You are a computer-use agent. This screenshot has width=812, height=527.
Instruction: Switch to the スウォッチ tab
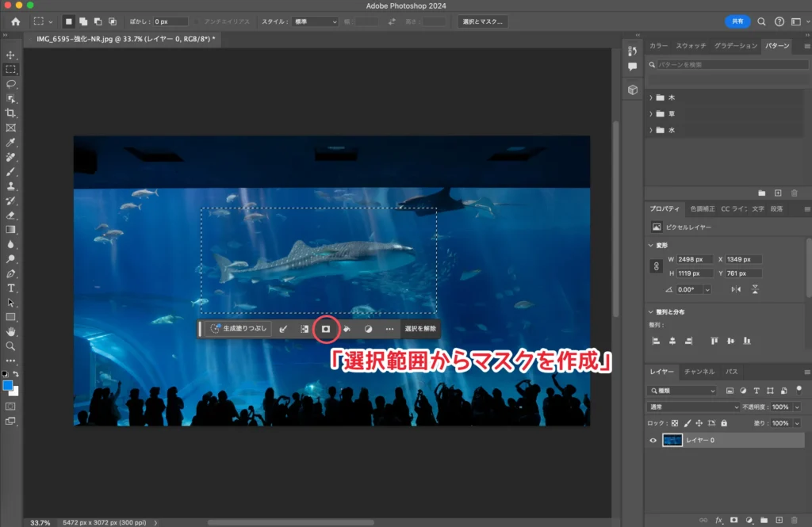pos(690,46)
